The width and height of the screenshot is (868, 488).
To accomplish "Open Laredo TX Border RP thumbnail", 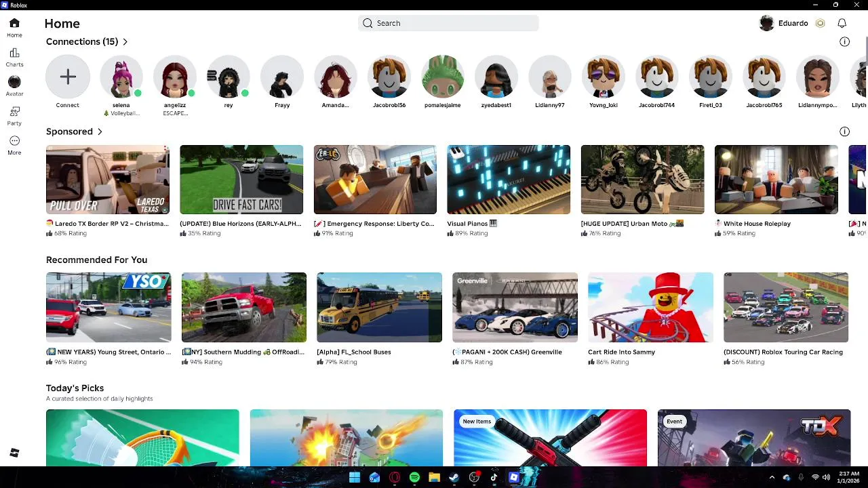I will (108, 180).
